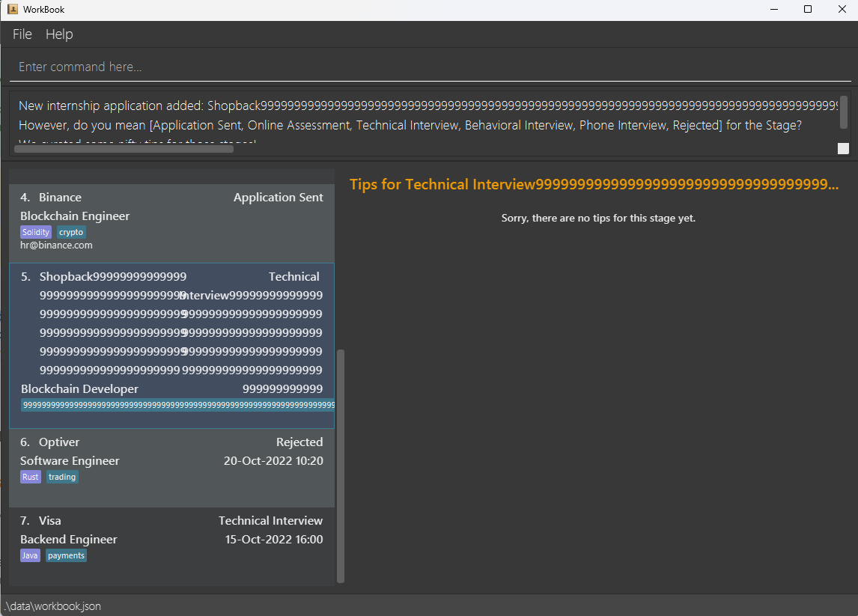Image resolution: width=858 pixels, height=616 pixels.
Task: Open the Help menu
Action: pos(59,34)
